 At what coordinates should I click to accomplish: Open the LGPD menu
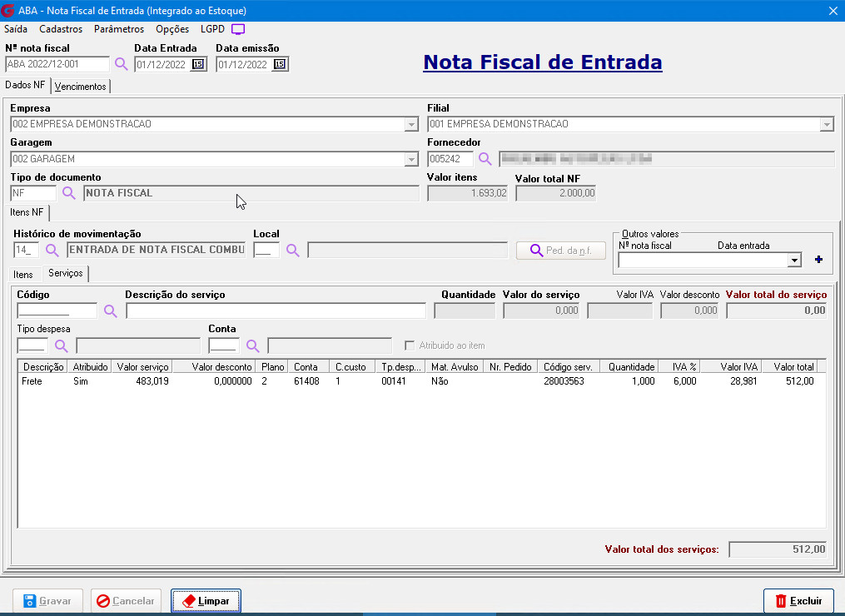(x=212, y=29)
